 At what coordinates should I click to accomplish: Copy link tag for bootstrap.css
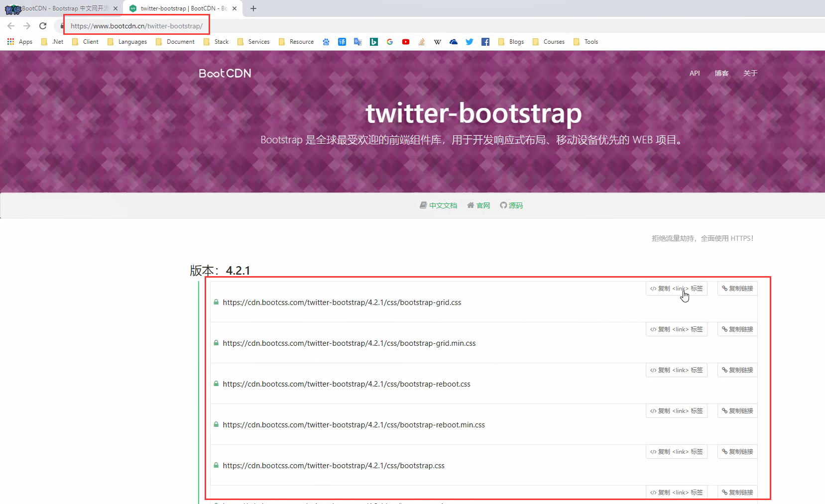(677, 452)
